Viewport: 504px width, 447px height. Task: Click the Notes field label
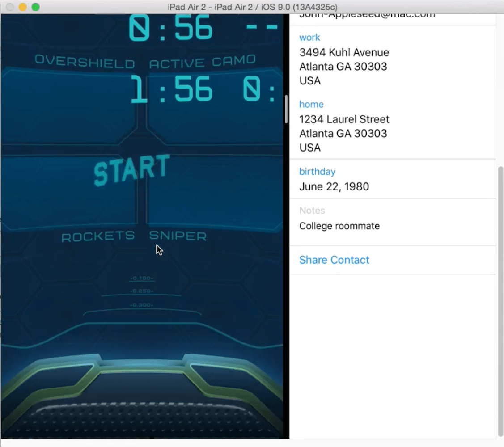[x=312, y=211]
